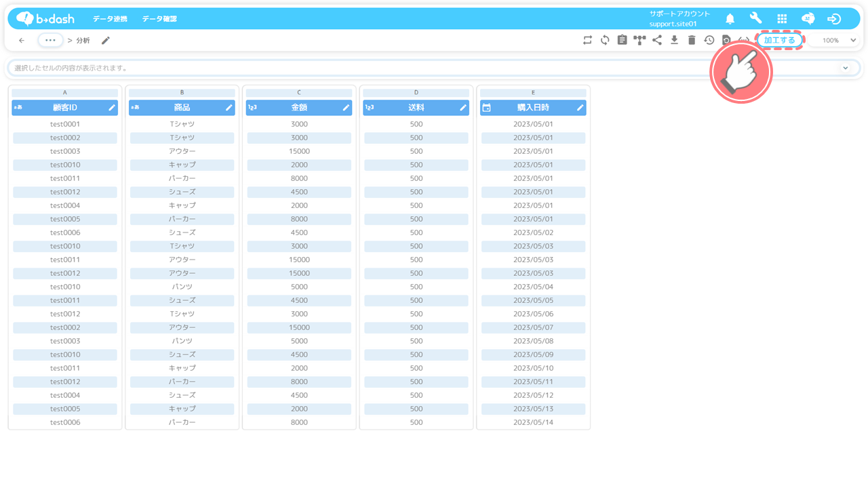Screen dimensions: 868x488
Task: Click the calendar type icon on 購入日時
Action: coord(486,108)
